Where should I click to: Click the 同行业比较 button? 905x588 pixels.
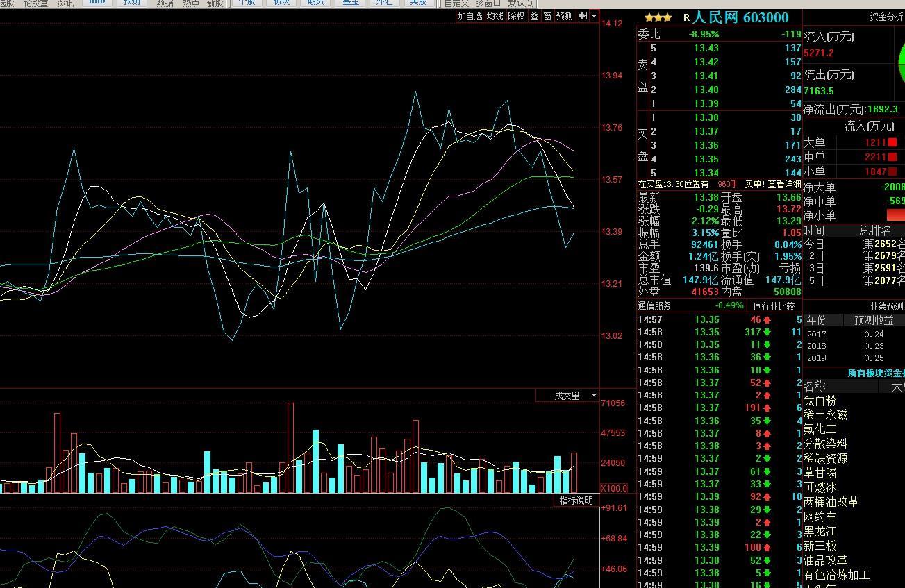coord(774,306)
